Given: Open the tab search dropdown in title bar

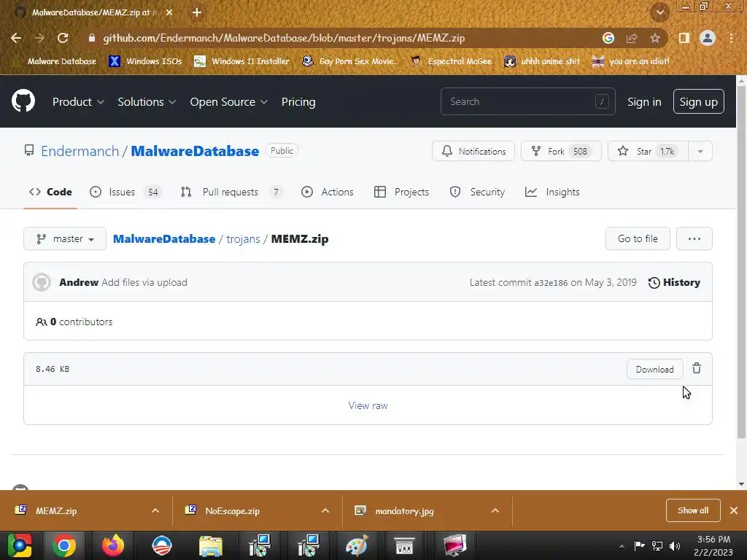Looking at the screenshot, I should tap(660, 12).
